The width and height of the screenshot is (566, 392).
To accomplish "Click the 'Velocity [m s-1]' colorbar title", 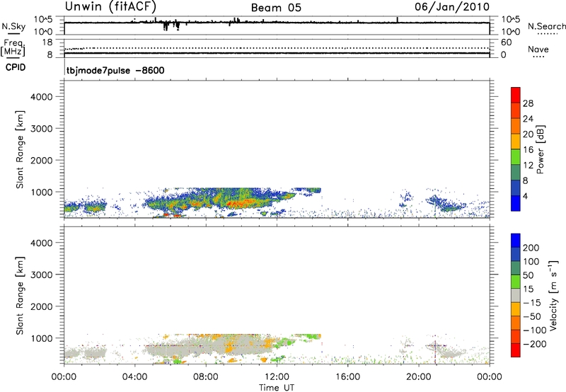I will pos(553,295).
